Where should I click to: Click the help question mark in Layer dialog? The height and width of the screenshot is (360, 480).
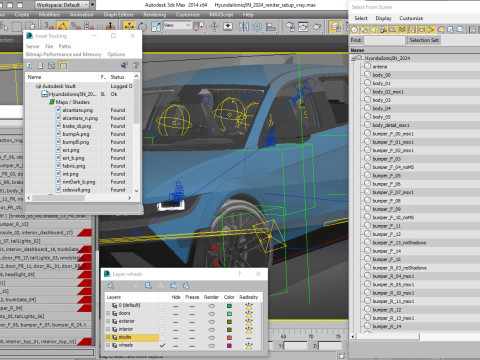[x=239, y=274]
